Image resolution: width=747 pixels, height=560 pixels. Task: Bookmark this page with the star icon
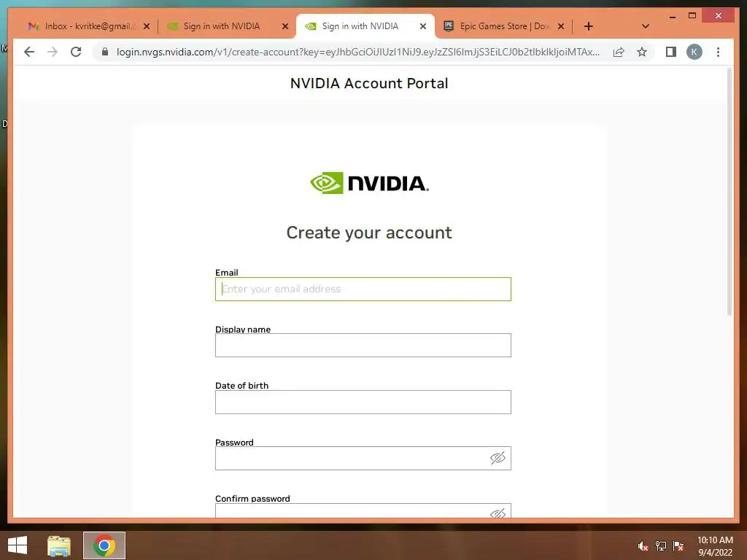coord(642,52)
